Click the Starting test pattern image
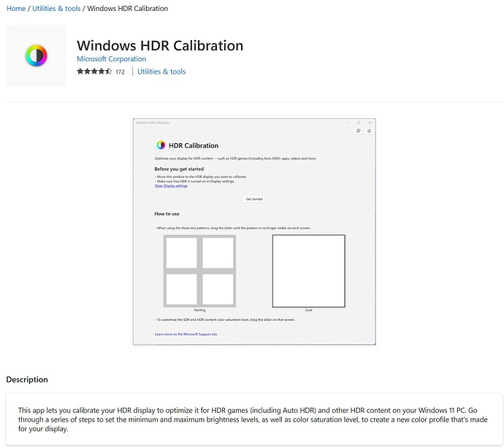 coord(199,271)
